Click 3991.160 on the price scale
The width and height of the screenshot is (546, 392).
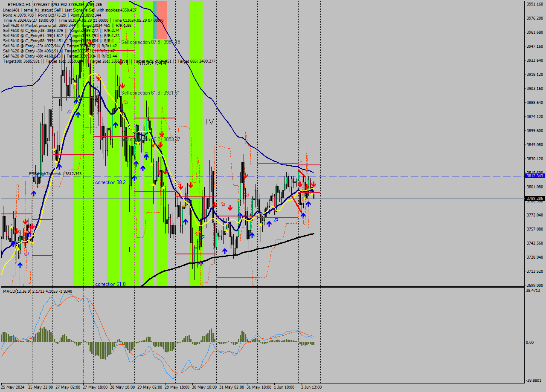point(534,4)
